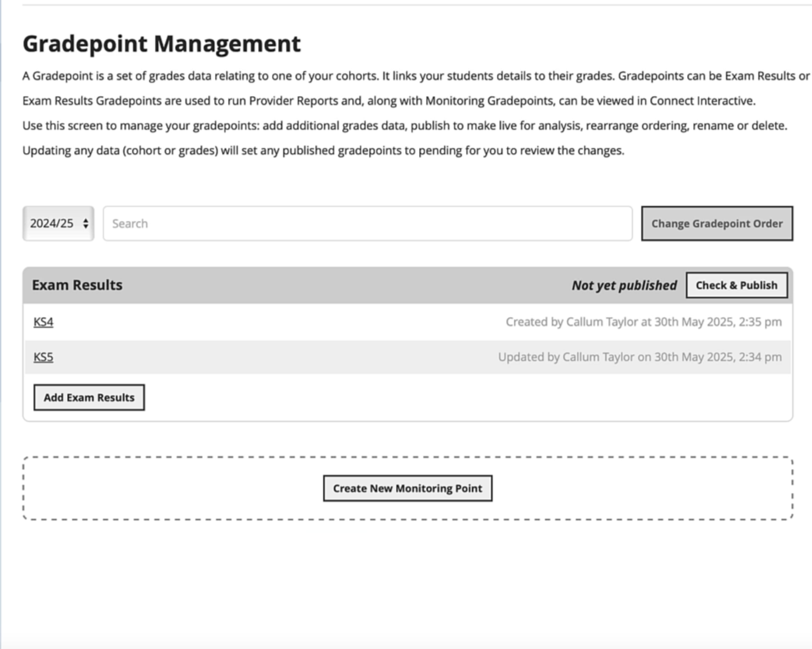812x649 pixels.
Task: Open the KS5 gradepoint link
Action: [x=43, y=357]
